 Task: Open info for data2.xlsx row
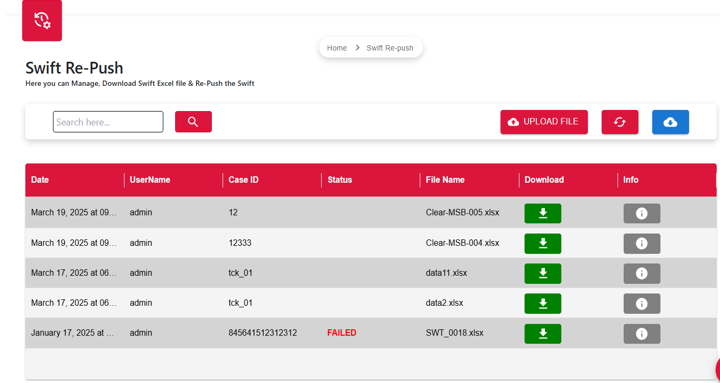point(642,304)
